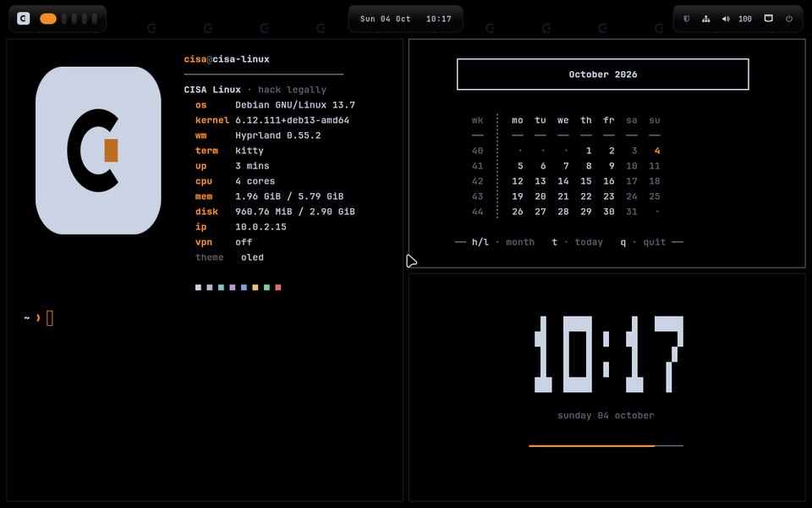
Task: Click the green palette swatch in terminal
Action: (266, 287)
